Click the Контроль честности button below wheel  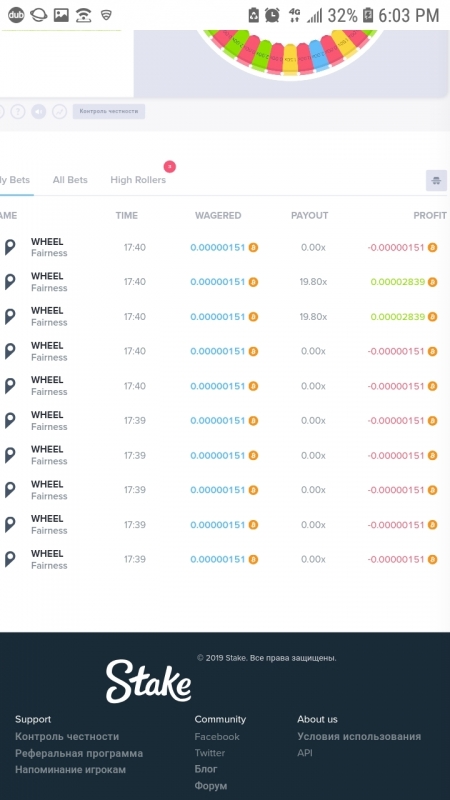[109, 111]
